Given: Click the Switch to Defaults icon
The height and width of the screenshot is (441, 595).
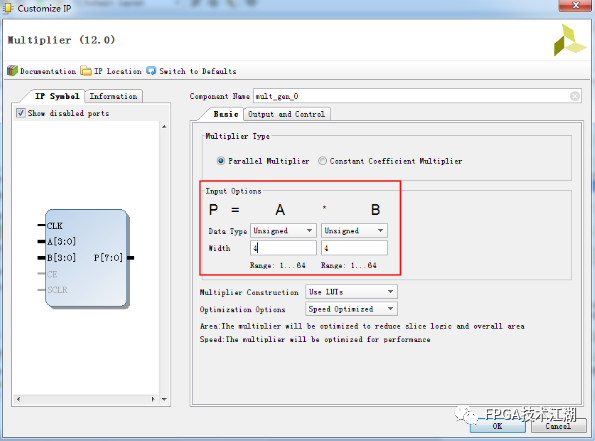Looking at the screenshot, I should tap(151, 71).
